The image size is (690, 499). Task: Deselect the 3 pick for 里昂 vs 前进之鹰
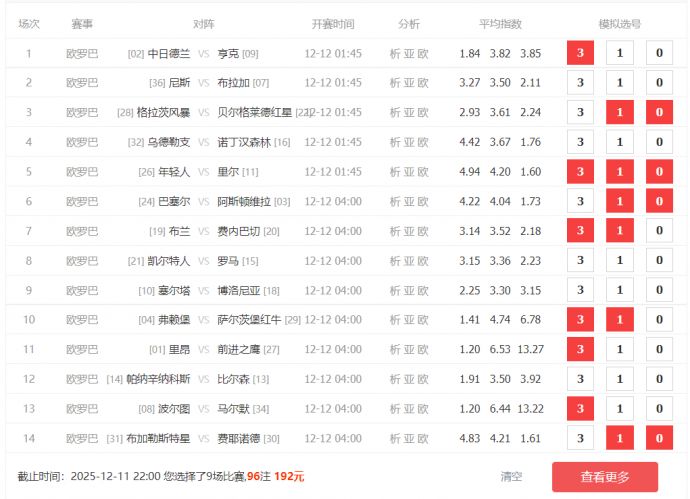tap(580, 349)
